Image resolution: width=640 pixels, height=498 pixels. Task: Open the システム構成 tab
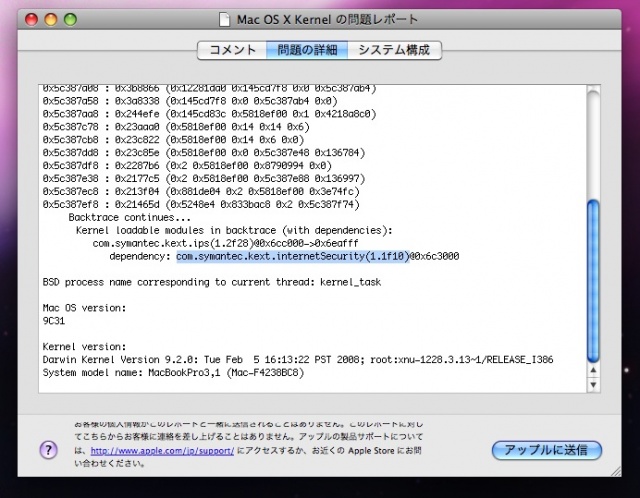coord(394,50)
